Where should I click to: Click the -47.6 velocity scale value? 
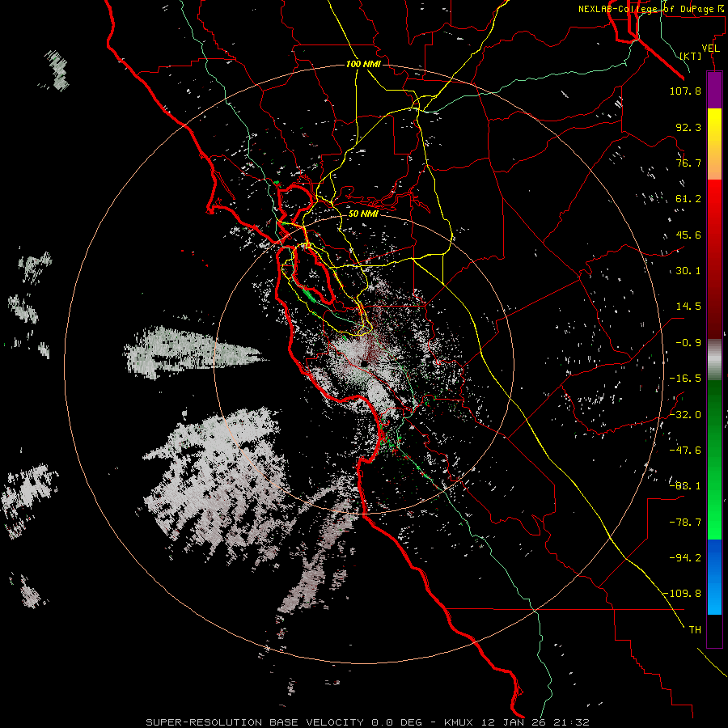[x=685, y=450]
